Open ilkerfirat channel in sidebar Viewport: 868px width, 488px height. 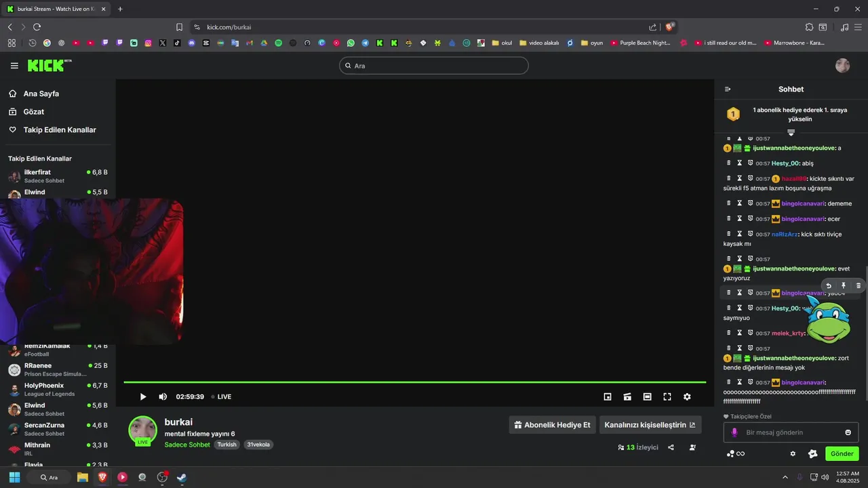click(x=58, y=176)
